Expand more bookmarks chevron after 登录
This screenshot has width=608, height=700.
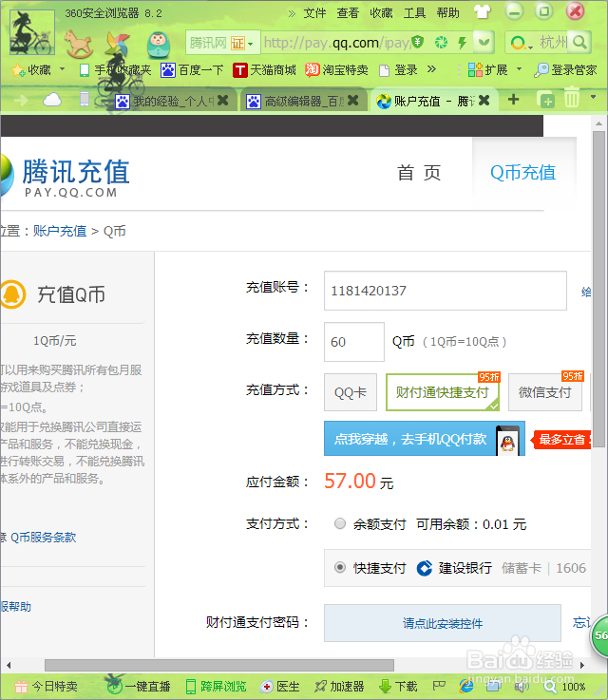coord(431,69)
